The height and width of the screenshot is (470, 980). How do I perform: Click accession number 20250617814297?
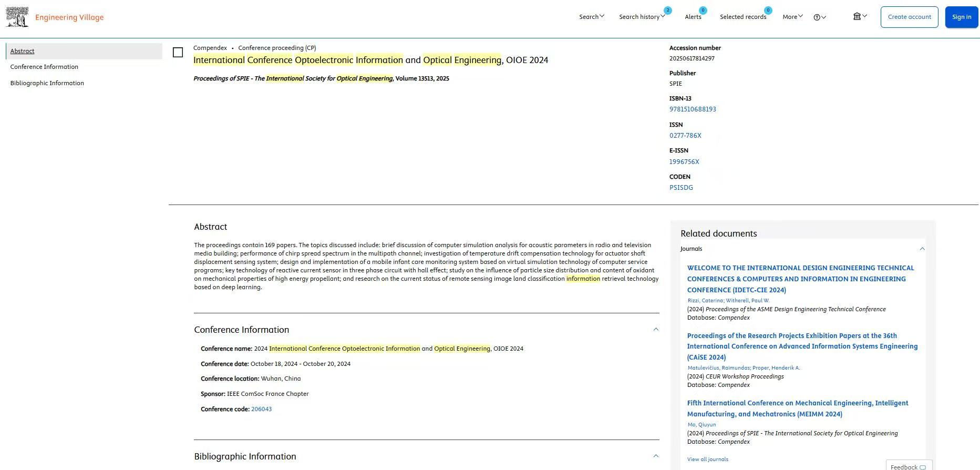pos(692,58)
